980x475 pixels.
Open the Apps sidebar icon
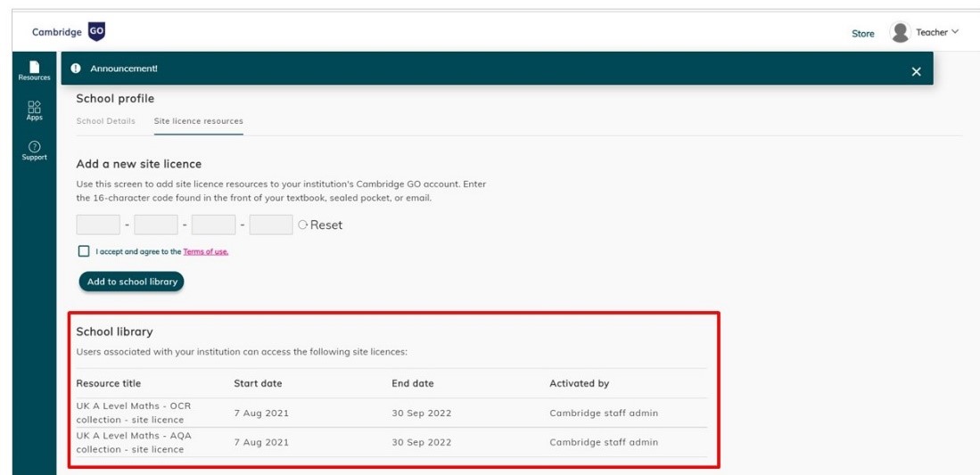click(x=35, y=111)
